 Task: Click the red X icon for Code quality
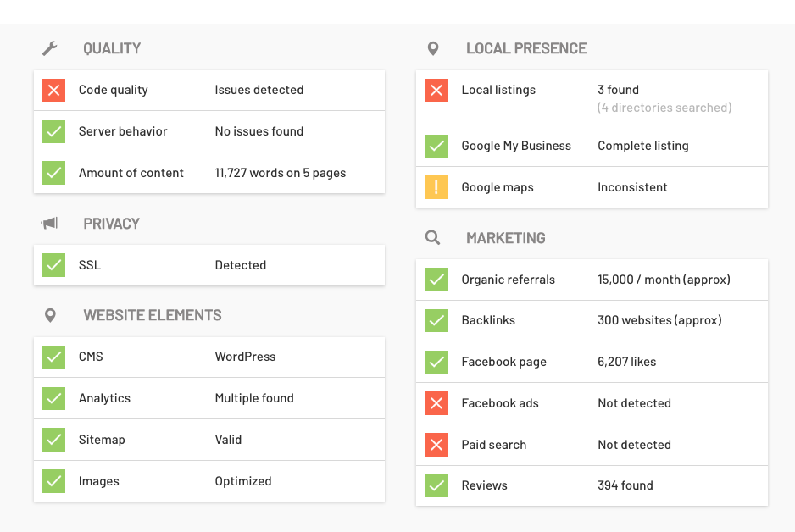[54, 90]
